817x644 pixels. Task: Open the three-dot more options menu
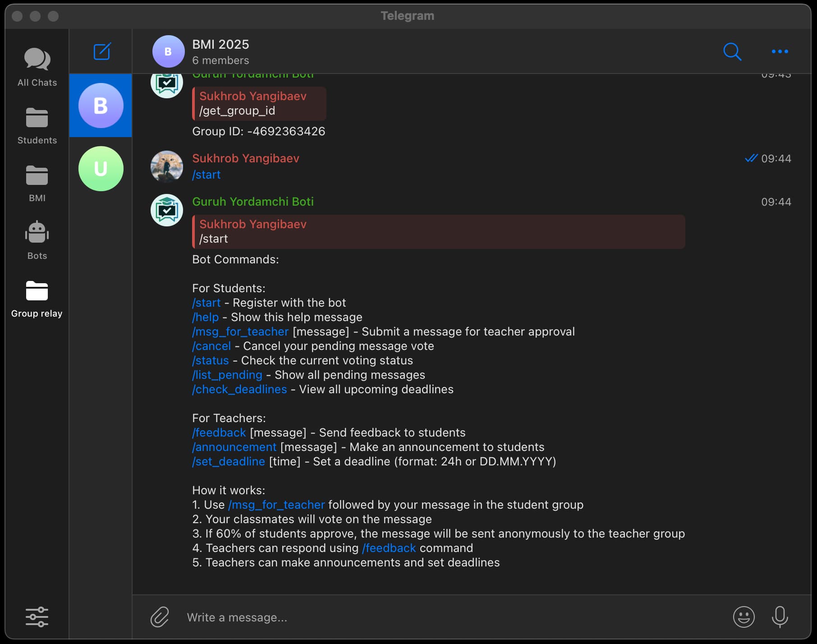tap(780, 51)
